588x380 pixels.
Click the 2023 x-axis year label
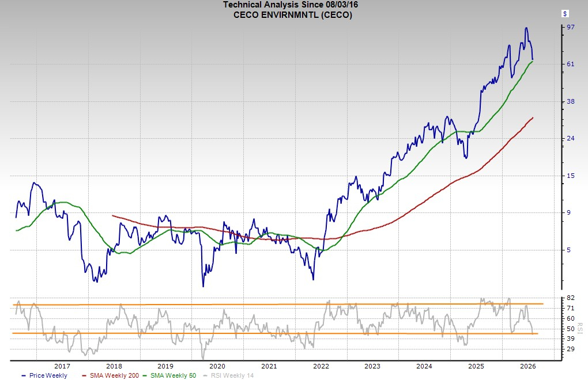click(x=372, y=366)
